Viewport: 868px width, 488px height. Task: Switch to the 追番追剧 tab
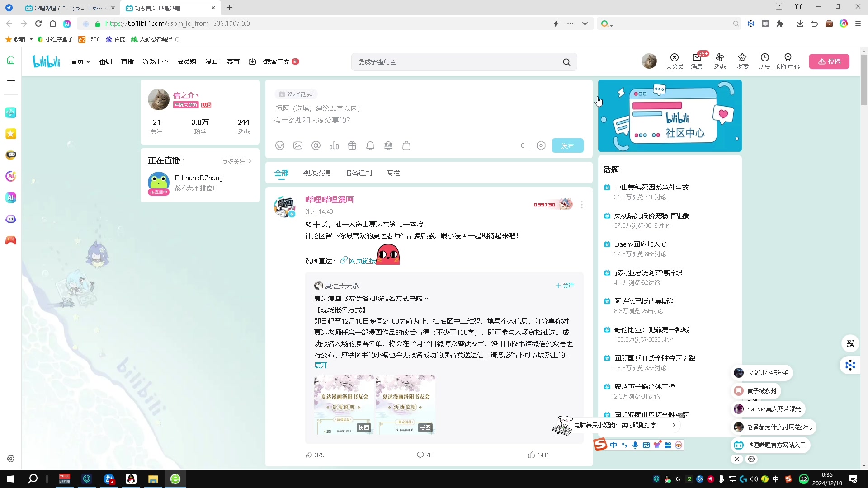click(359, 173)
